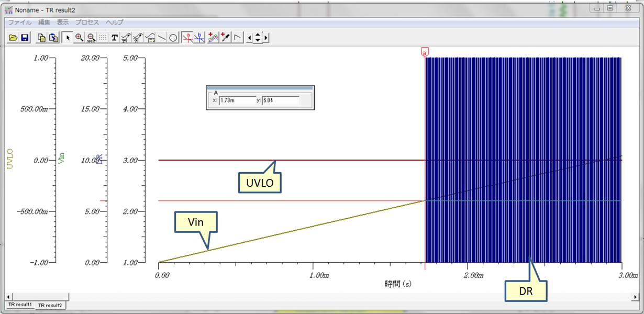Screen dimensions: 644x314
Task: Enable the arrow selection mode
Action: pos(68,37)
